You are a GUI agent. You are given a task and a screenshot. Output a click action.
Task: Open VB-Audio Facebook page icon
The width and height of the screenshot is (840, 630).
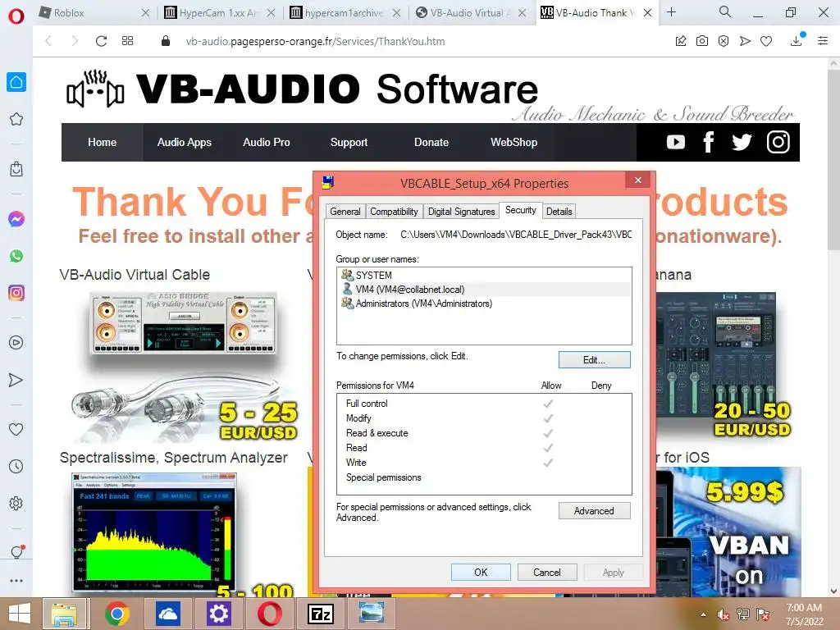(708, 142)
